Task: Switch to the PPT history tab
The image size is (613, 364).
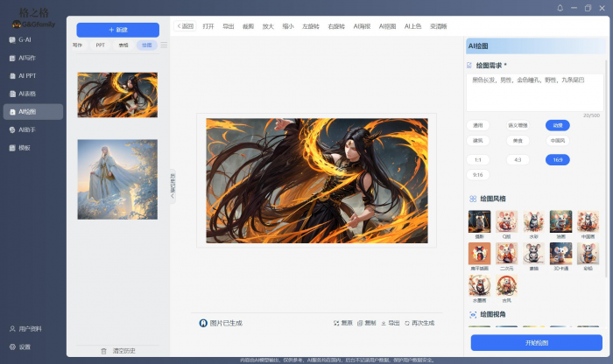Action: coord(101,45)
